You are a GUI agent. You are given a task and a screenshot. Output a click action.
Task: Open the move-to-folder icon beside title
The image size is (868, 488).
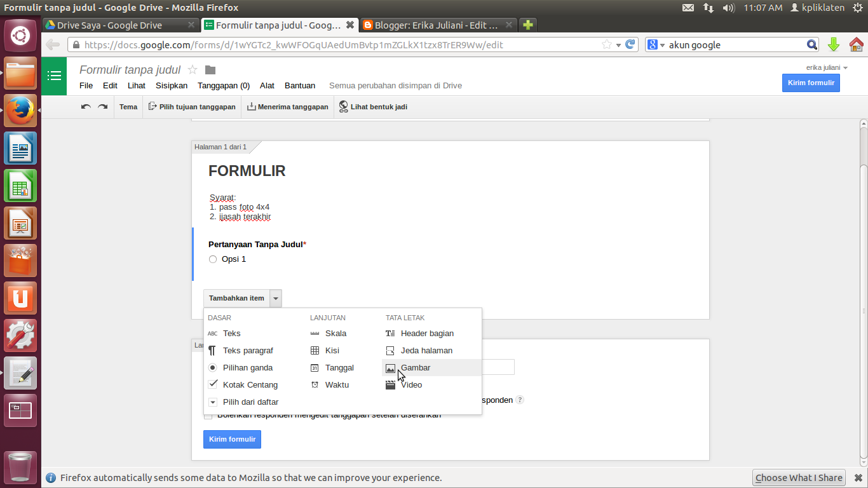click(210, 70)
